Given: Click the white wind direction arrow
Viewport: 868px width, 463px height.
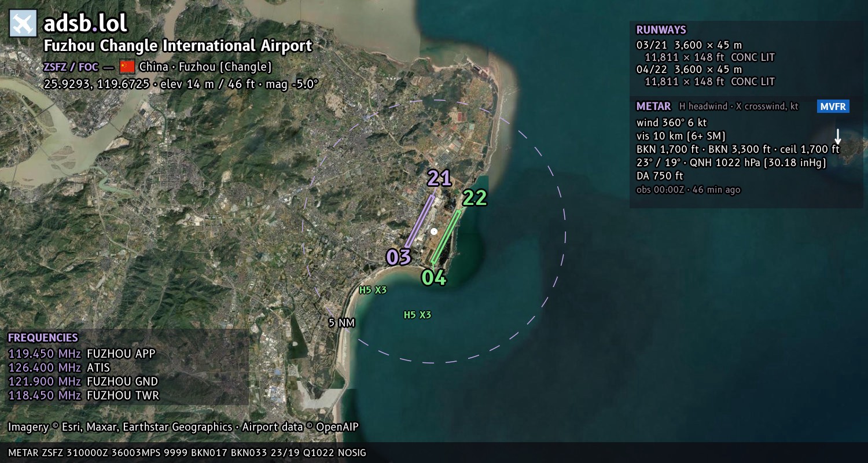Looking at the screenshot, I should (x=837, y=137).
